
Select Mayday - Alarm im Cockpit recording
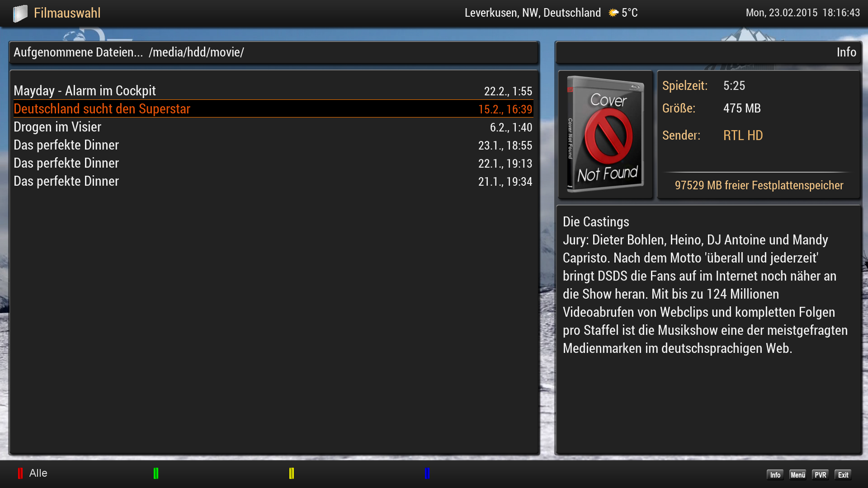click(85, 91)
